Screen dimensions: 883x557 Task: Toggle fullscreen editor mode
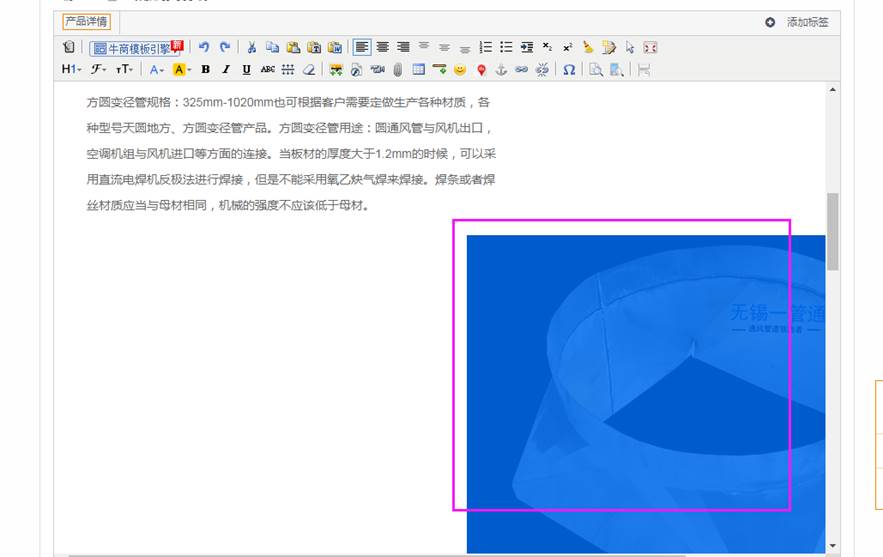click(650, 47)
